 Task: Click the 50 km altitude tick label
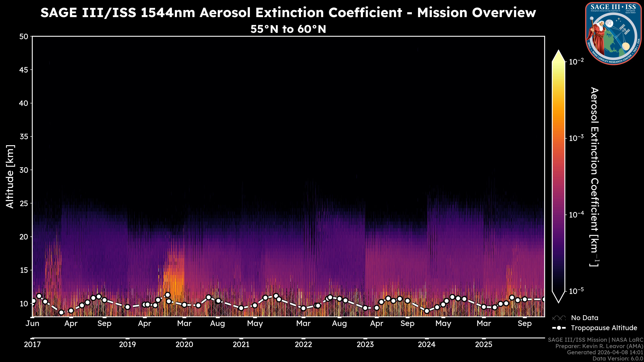click(x=24, y=37)
